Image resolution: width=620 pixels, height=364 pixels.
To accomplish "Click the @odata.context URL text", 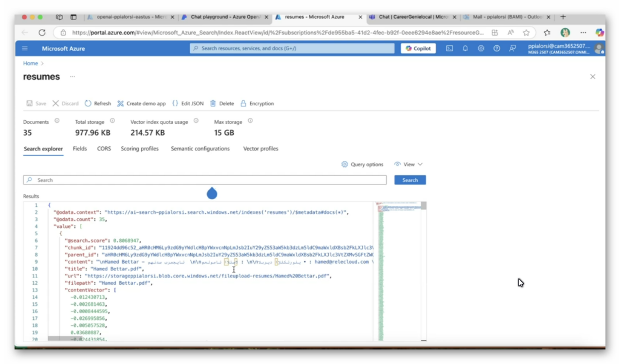I will 226,212.
